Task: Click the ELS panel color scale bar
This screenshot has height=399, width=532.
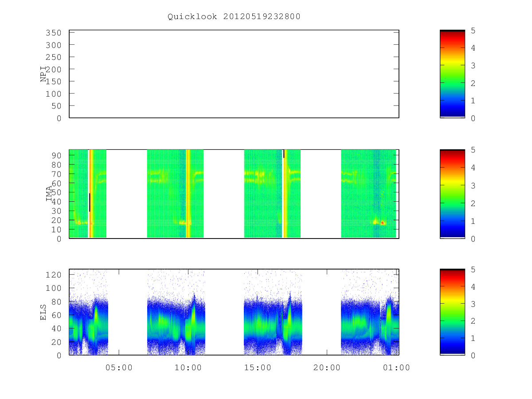Action: point(452,312)
